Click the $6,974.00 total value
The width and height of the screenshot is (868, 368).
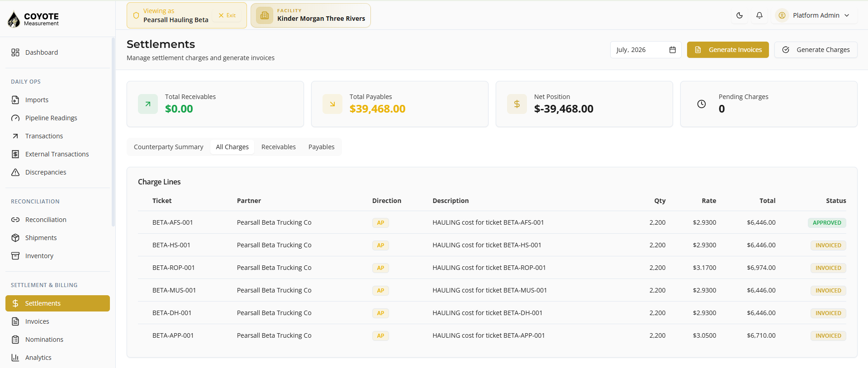tap(761, 268)
